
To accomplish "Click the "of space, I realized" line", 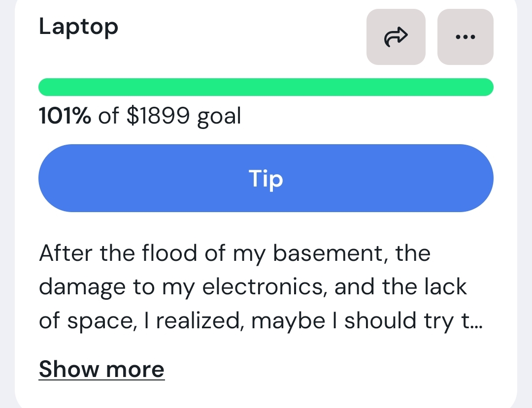I will [x=143, y=321].
